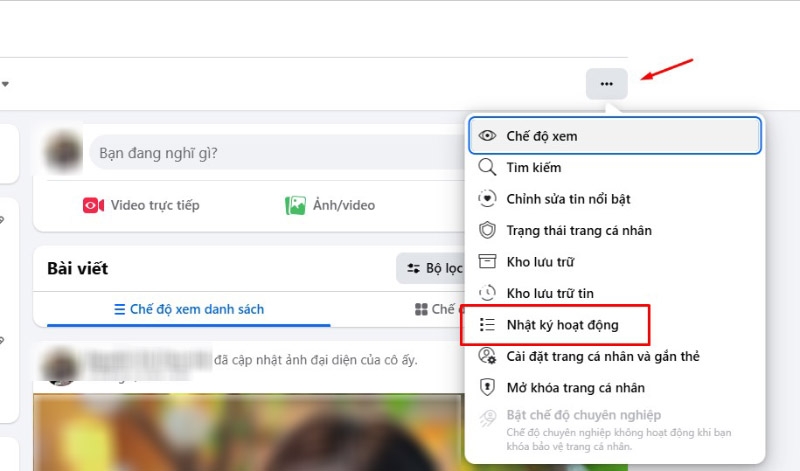
Task: Add 'Ảnh/video' to a post
Action: click(330, 205)
